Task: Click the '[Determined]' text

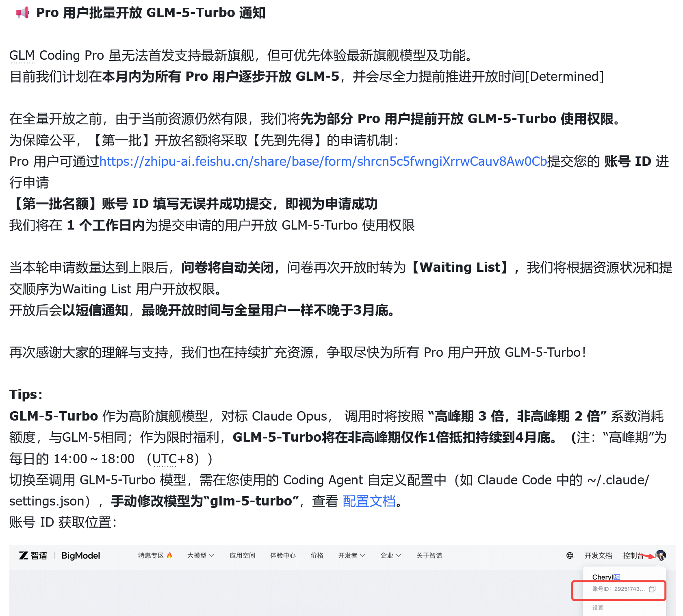Action: pyautogui.click(x=564, y=76)
